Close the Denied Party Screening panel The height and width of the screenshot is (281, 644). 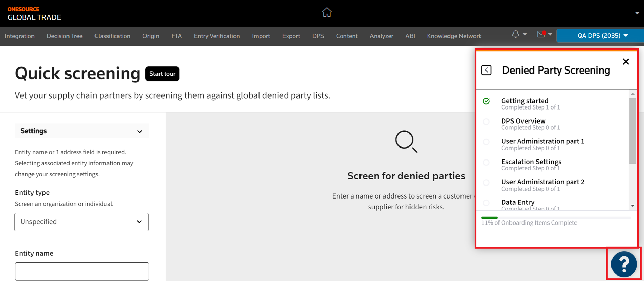click(x=626, y=62)
